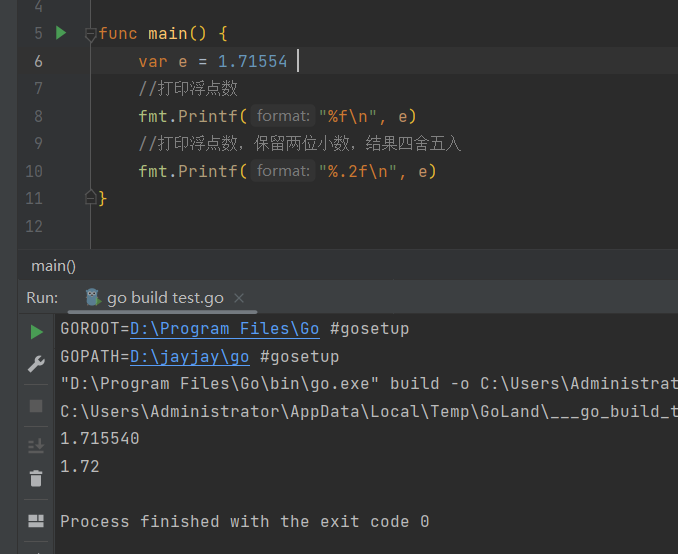Click Process finished with exit code text
Viewport: 678px width, 554px height.
click(x=245, y=522)
